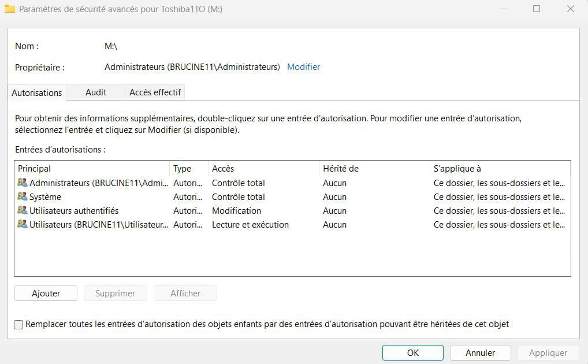The height and width of the screenshot is (364, 588).
Task: Click the Modifier owner link
Action: pos(303,67)
